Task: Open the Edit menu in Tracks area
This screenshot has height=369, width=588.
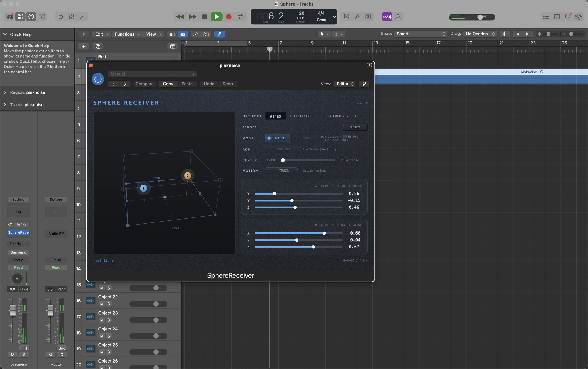Action: click(x=102, y=34)
